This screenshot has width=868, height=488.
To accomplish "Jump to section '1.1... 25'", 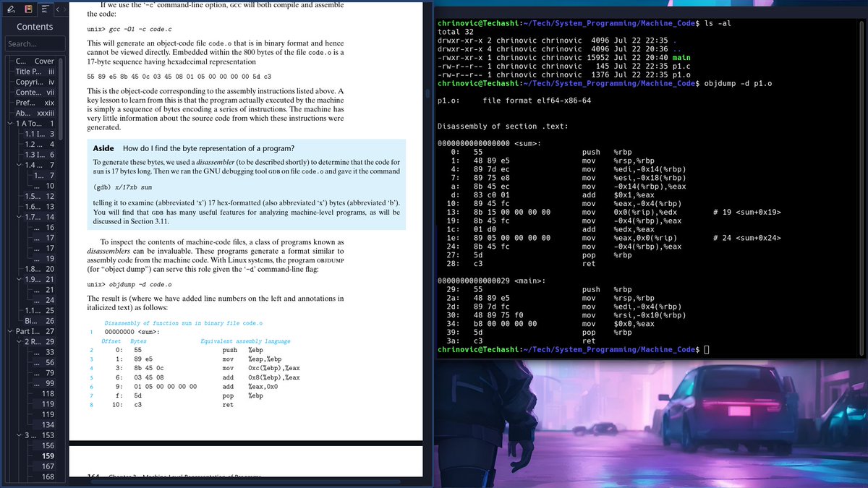I will (x=40, y=310).
